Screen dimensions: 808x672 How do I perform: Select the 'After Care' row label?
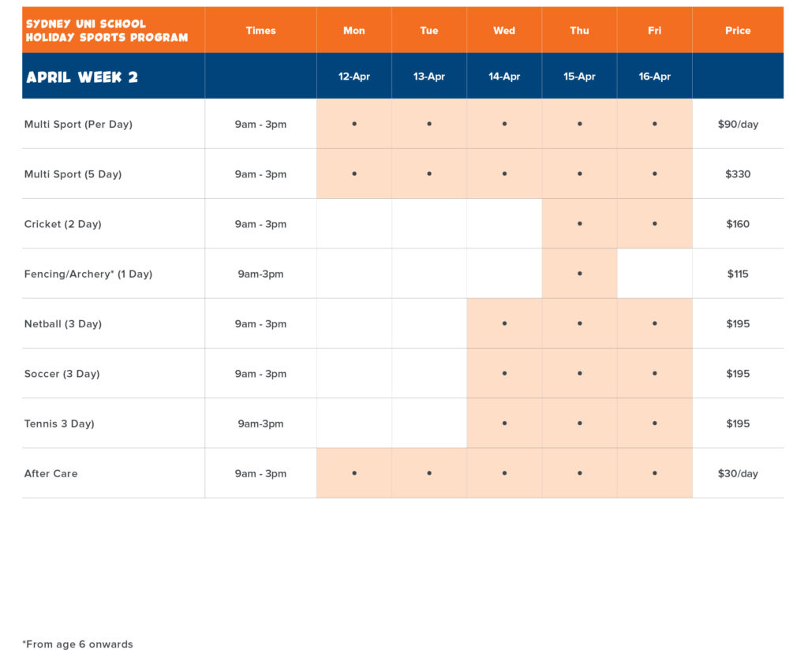click(51, 474)
